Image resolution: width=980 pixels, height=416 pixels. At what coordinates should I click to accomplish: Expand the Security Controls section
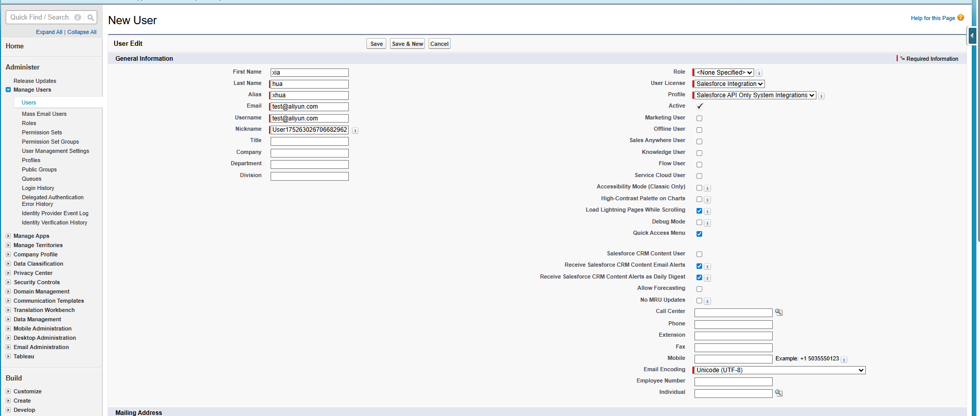click(8, 282)
